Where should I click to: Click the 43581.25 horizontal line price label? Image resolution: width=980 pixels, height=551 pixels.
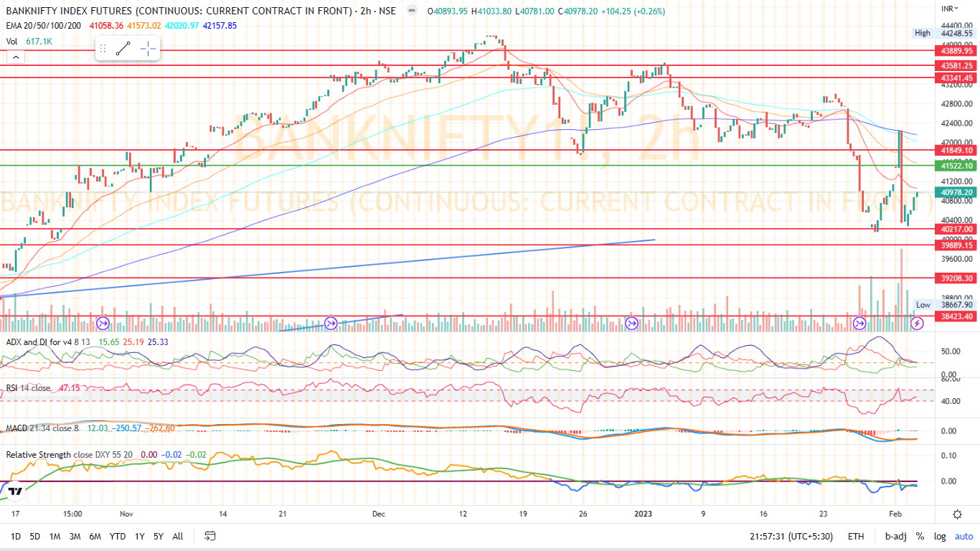[956, 65]
